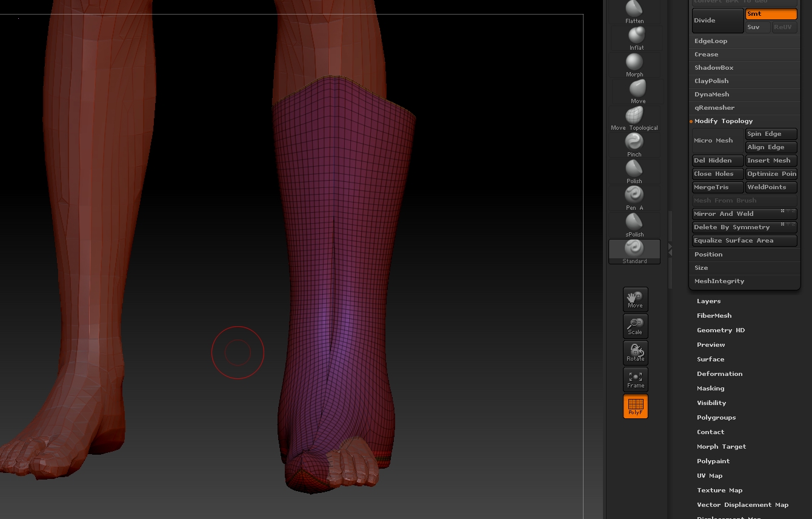Choose the Pen A brush

click(x=634, y=199)
